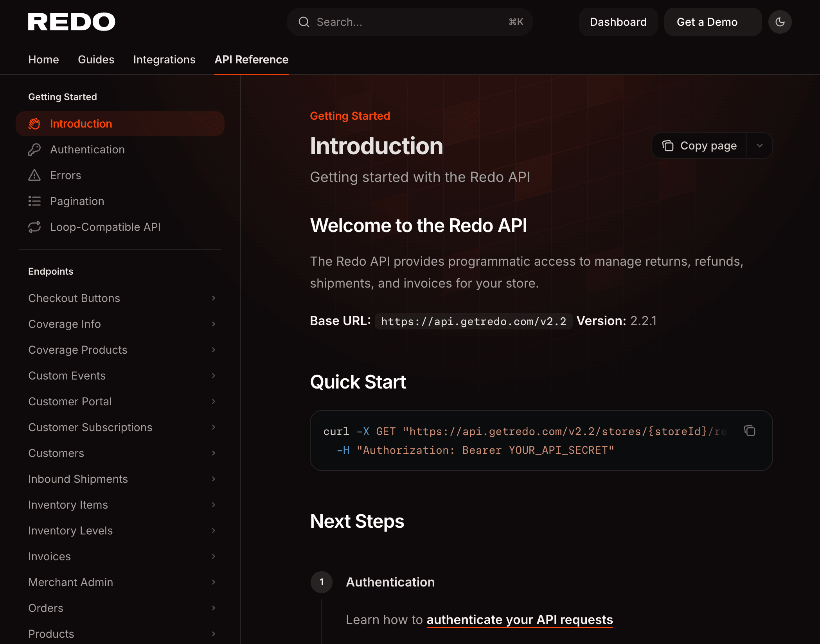Open Authentication in the sidebar
Image resolution: width=820 pixels, height=644 pixels.
point(120,149)
